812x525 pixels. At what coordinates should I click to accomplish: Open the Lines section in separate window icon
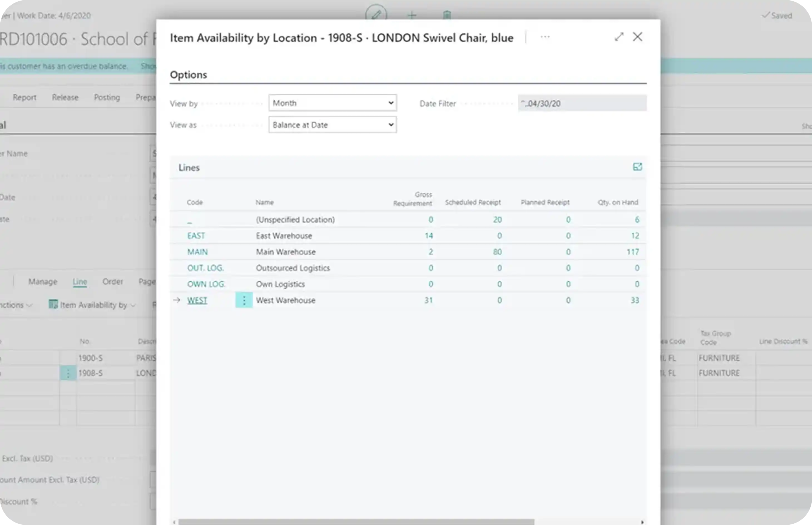tap(637, 167)
